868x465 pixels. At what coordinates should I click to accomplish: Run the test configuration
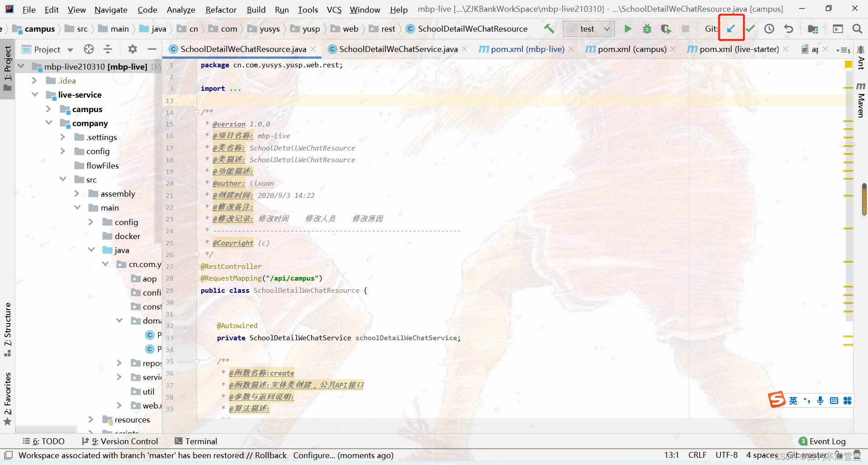pos(627,29)
